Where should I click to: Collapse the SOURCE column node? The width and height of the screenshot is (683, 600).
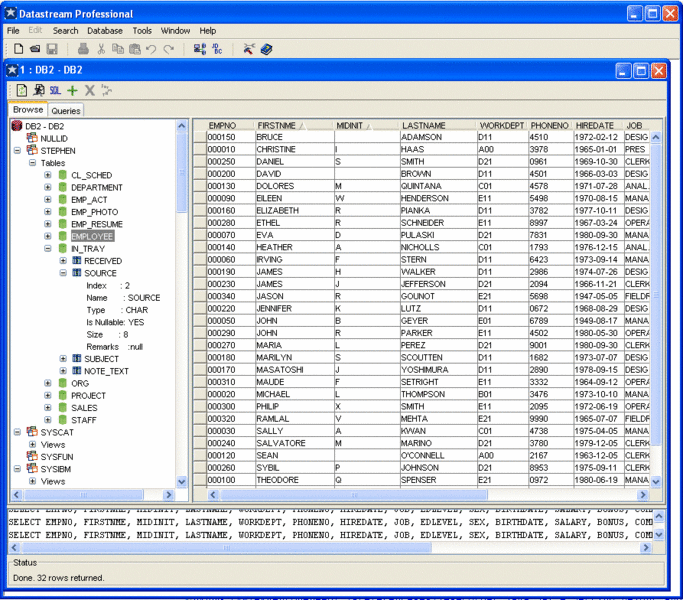tap(63, 273)
